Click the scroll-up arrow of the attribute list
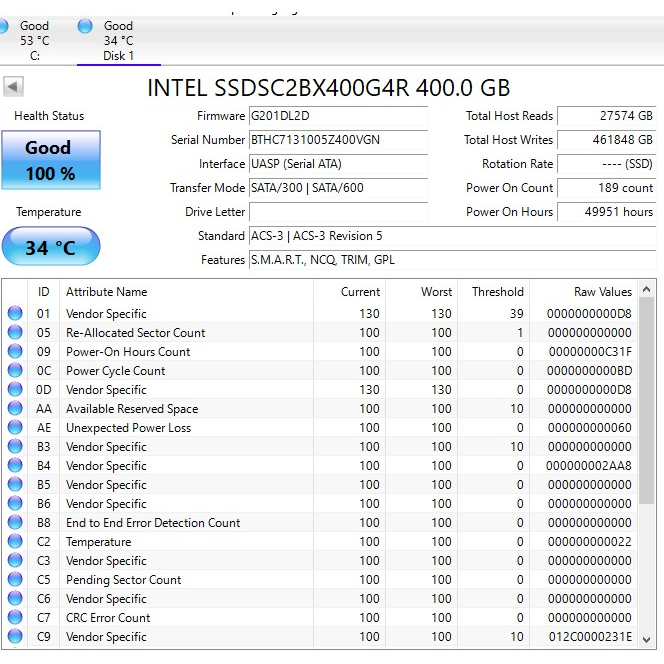Image resolution: width=664 pixels, height=664 pixels. tap(646, 291)
